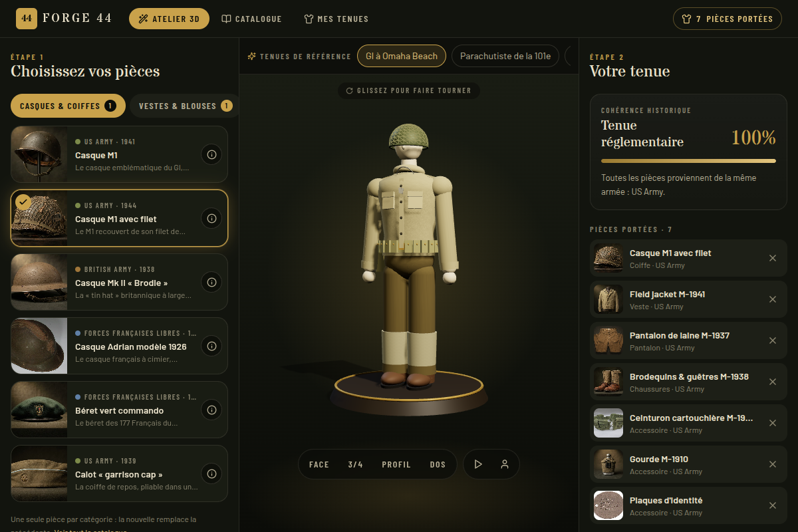Apply the GI à Omaha Beach preset
Image resolution: width=798 pixels, height=532 pixels.
pos(402,56)
